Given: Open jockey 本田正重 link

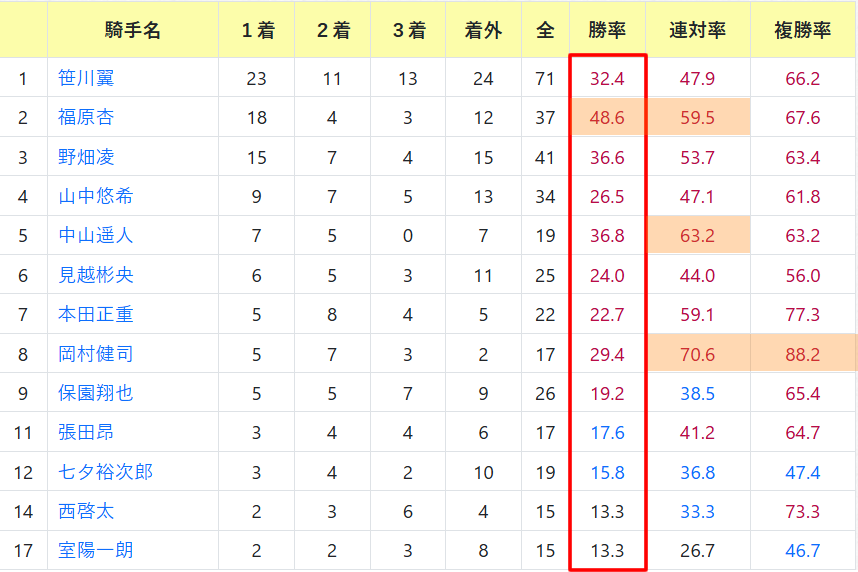Looking at the screenshot, I should (x=96, y=314).
